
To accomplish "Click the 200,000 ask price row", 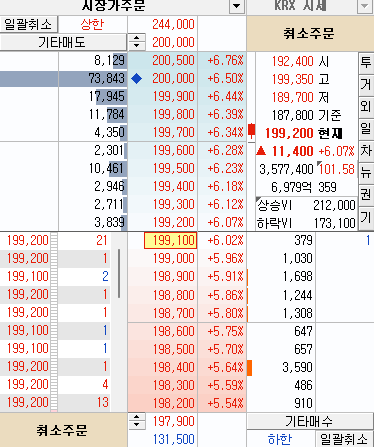I will pyautogui.click(x=173, y=78).
